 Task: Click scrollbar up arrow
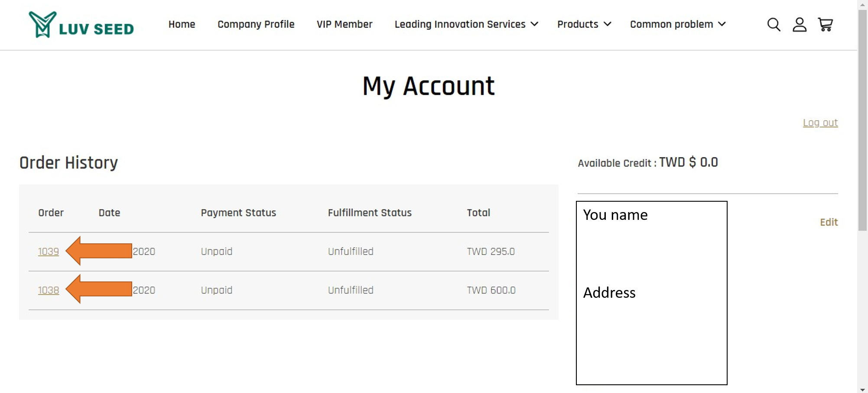pos(862,4)
